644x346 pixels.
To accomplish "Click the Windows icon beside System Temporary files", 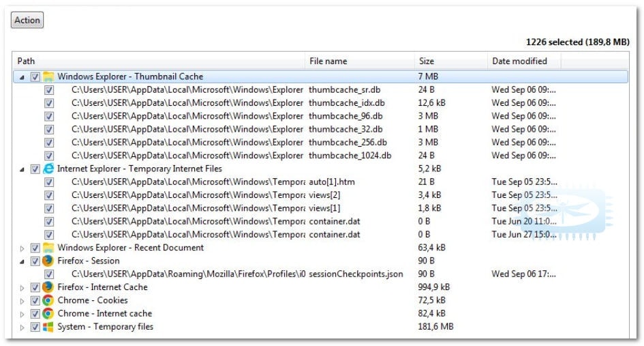I will 48,327.
